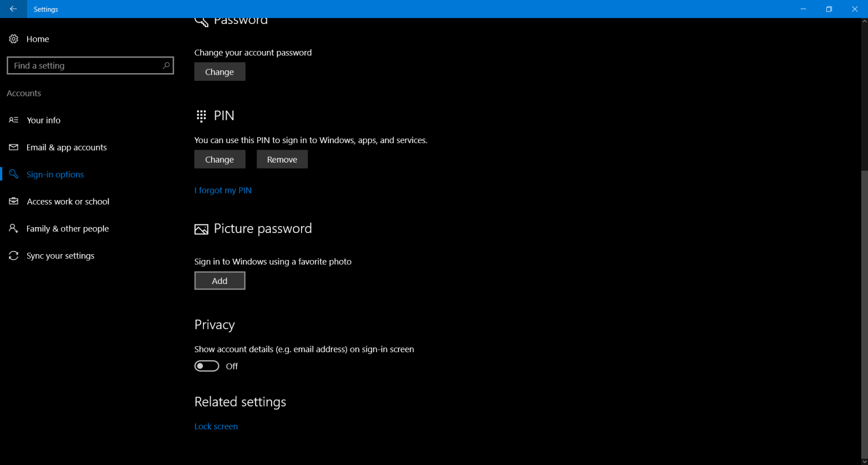Viewport: 868px width, 465px height.
Task: Click the Home gear icon in sidebar
Action: (x=13, y=38)
